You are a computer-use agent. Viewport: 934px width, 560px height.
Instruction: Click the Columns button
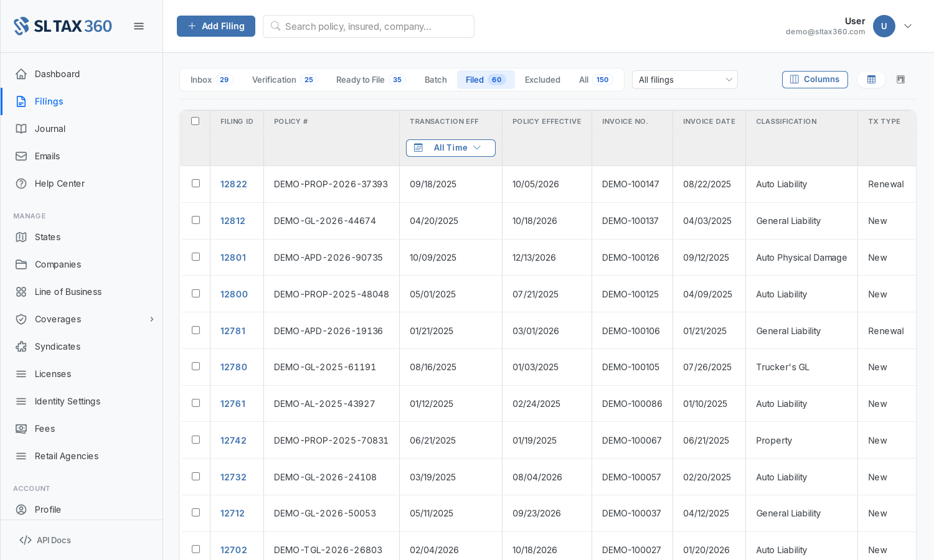[815, 80]
